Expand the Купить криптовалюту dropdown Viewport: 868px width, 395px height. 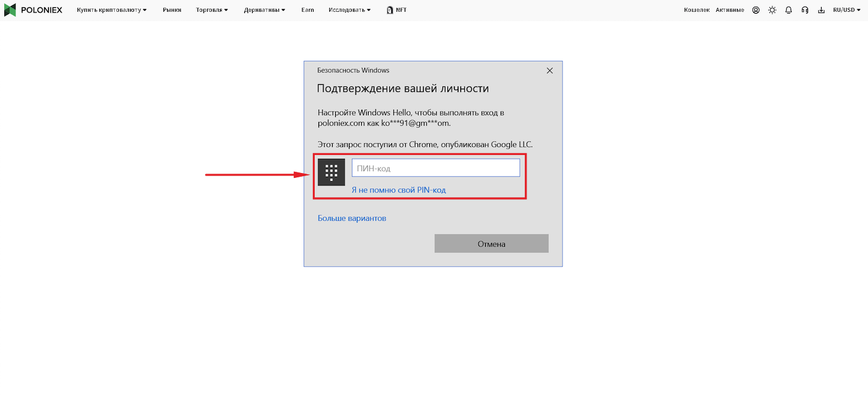point(112,10)
